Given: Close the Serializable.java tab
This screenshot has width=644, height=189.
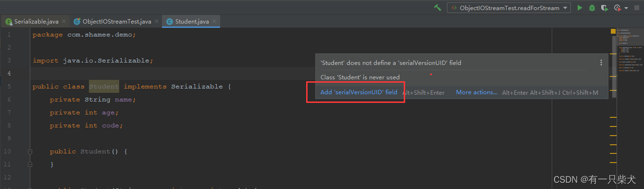Looking at the screenshot, I should coord(64,22).
